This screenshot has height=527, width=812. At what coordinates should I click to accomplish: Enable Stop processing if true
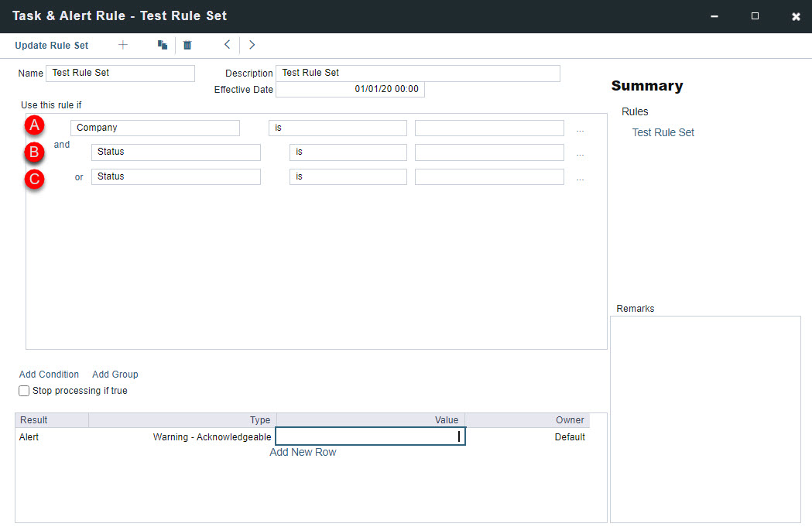pyautogui.click(x=24, y=391)
